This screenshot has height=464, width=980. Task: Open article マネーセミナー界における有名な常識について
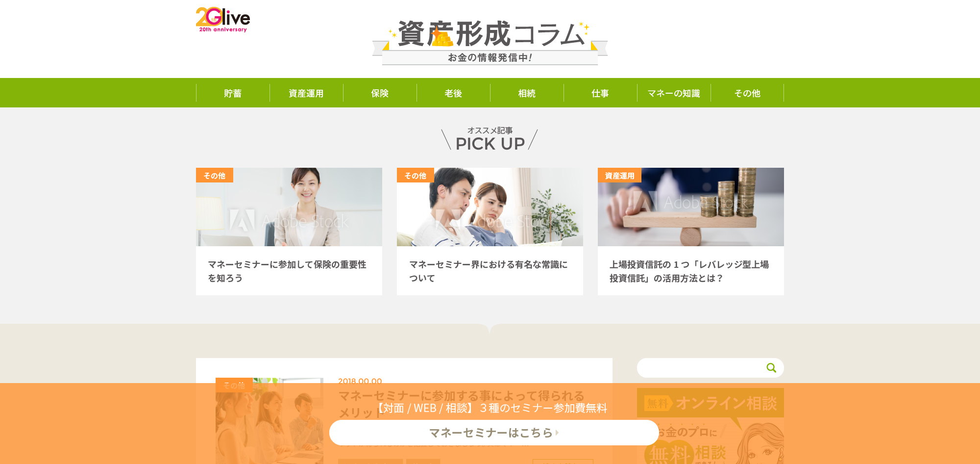[x=489, y=271]
